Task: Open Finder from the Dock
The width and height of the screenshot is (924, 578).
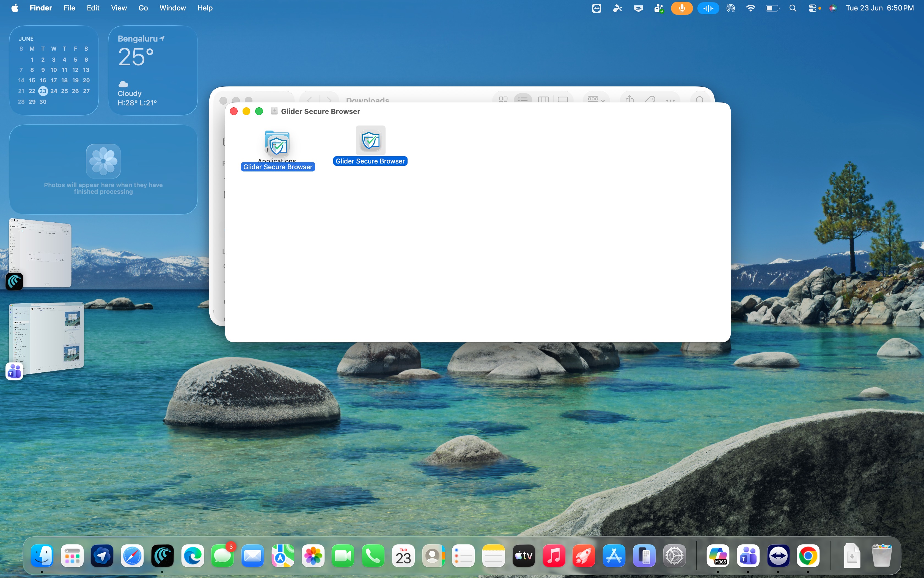Action: click(42, 556)
